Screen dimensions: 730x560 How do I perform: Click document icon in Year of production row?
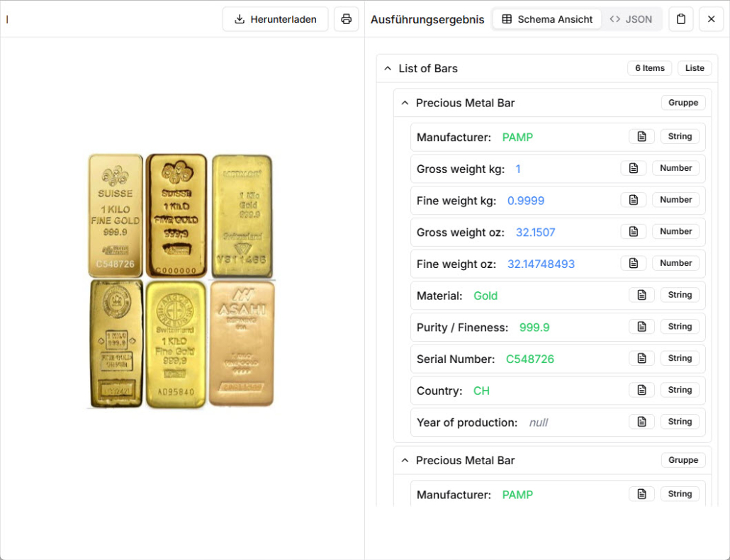click(641, 422)
